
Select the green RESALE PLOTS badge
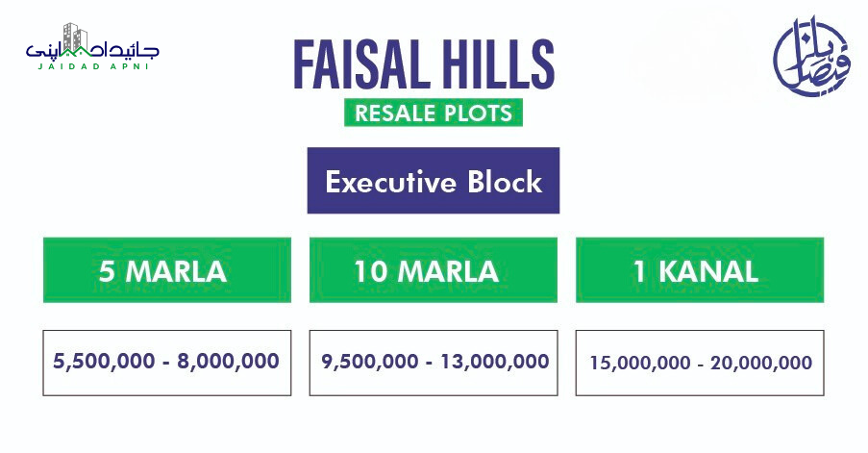434,113
